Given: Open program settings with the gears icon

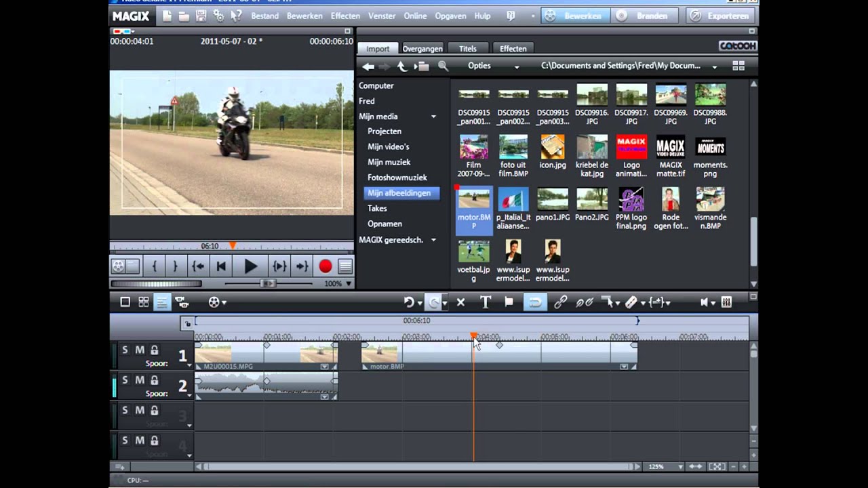Looking at the screenshot, I should click(218, 16).
